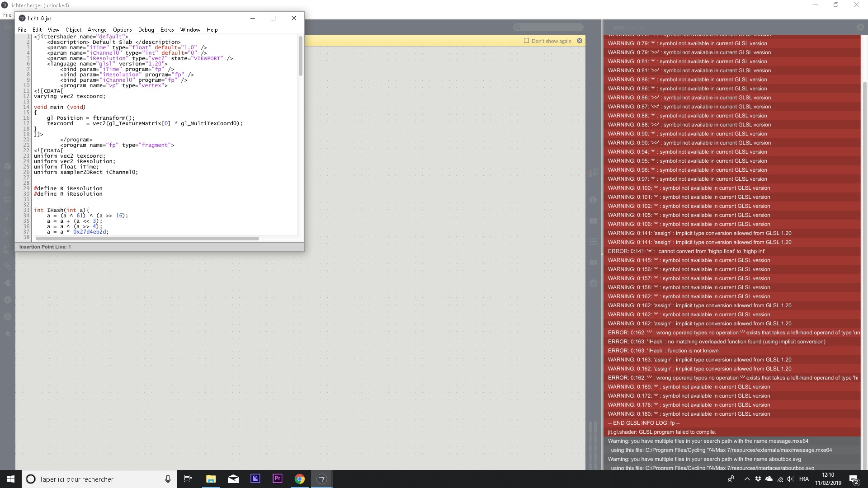Open Google Chrome from the taskbar

(299, 479)
